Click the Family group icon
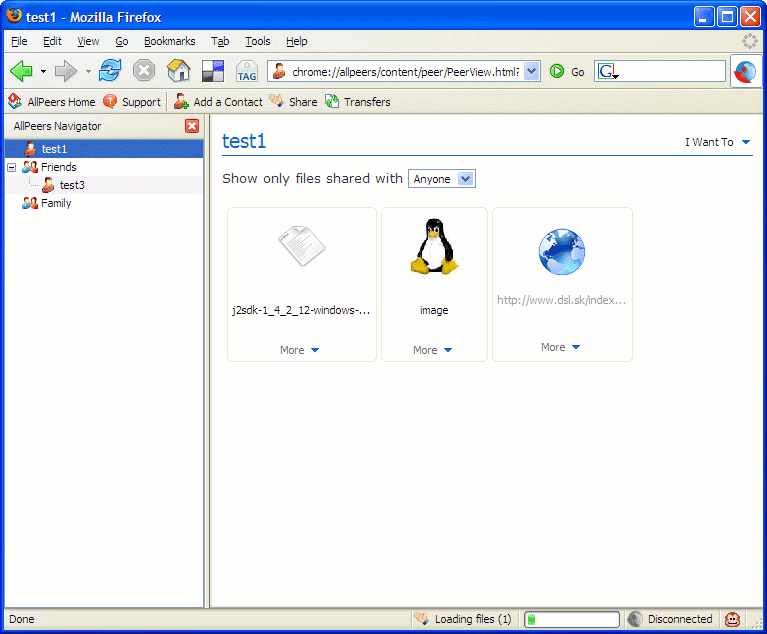Image resolution: width=767 pixels, height=634 pixels. 30,203
